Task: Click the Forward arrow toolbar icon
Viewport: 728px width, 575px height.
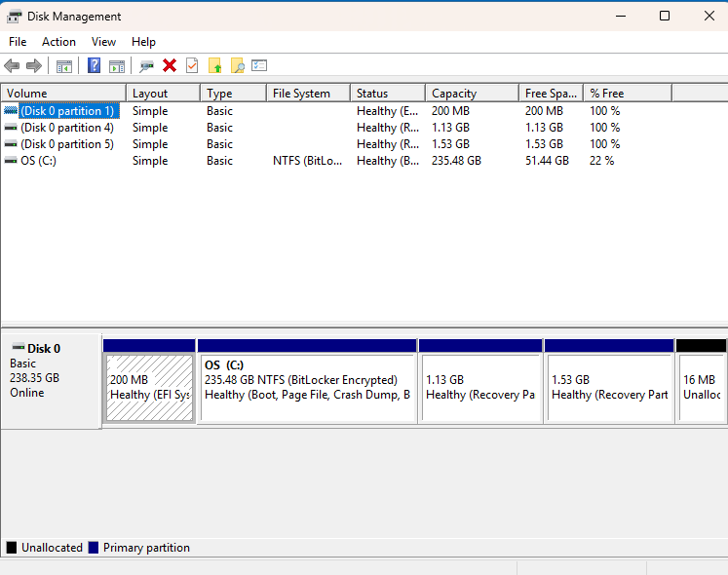Action: pyautogui.click(x=34, y=66)
